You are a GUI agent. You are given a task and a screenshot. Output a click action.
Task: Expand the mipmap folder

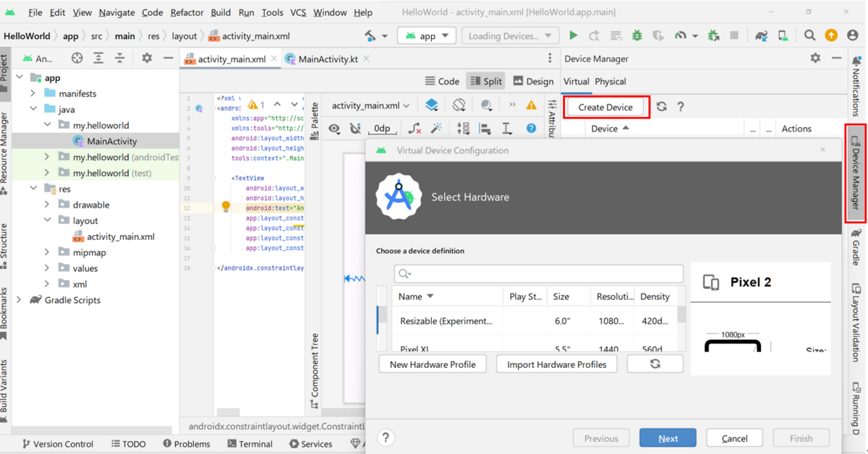click(47, 252)
